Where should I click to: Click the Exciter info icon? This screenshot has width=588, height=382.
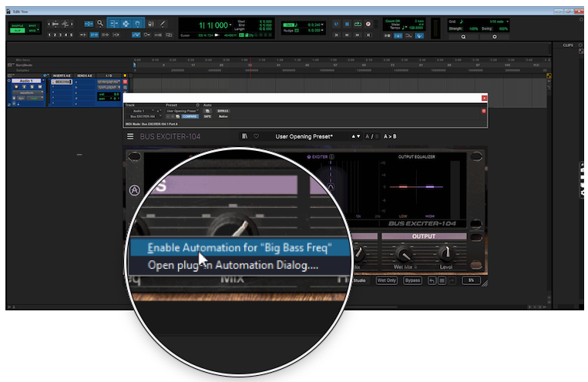coord(332,156)
